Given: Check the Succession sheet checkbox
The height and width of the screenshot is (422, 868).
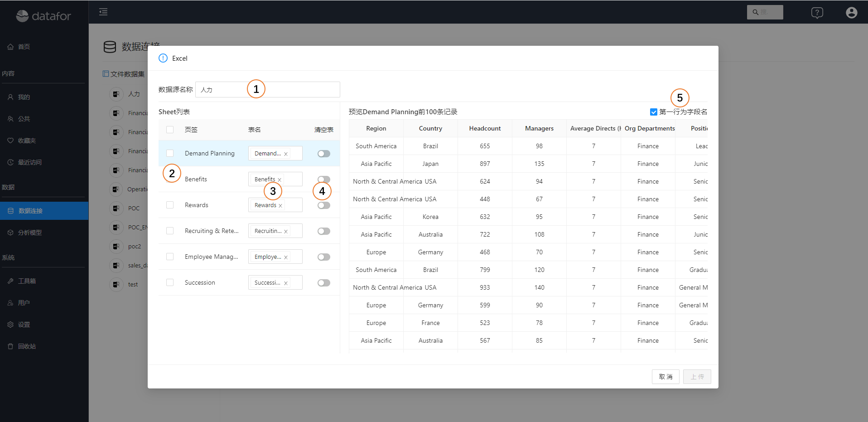Looking at the screenshot, I should coord(170,282).
